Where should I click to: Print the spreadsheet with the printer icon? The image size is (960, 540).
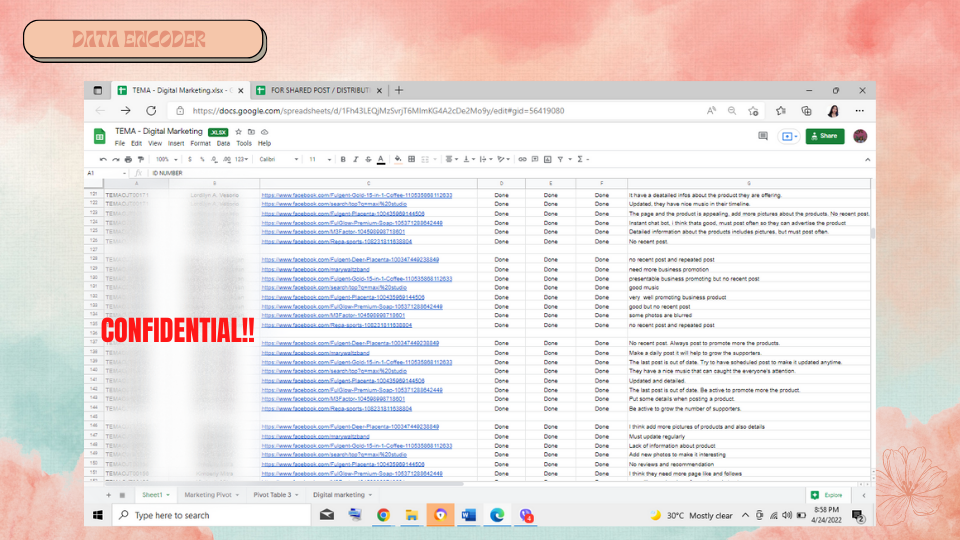click(x=128, y=159)
